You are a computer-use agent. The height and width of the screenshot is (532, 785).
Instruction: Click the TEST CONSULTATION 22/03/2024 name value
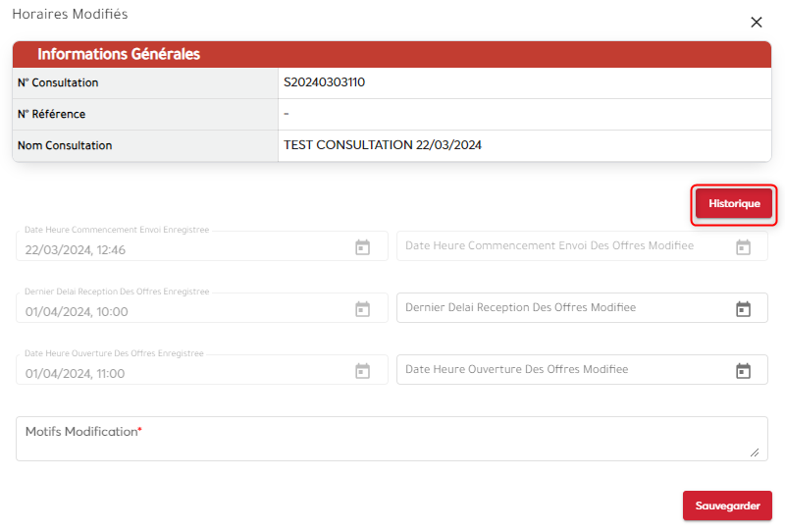(x=383, y=145)
